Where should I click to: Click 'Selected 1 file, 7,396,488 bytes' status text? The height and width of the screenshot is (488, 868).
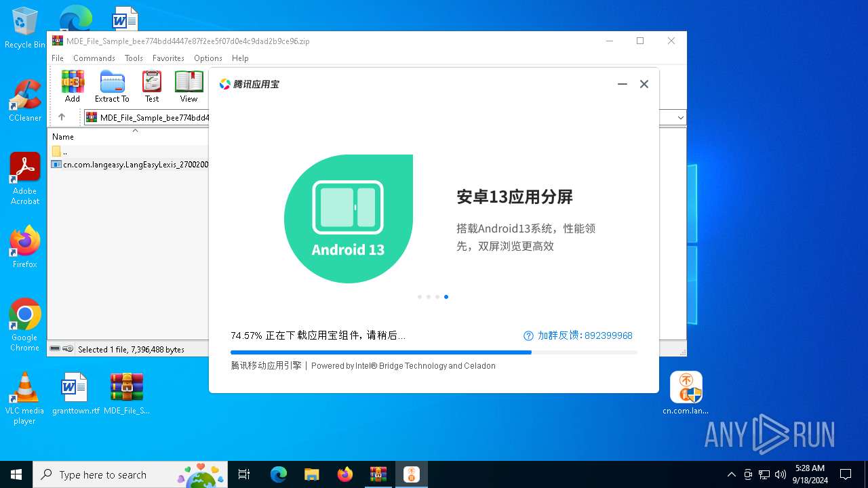point(131,350)
